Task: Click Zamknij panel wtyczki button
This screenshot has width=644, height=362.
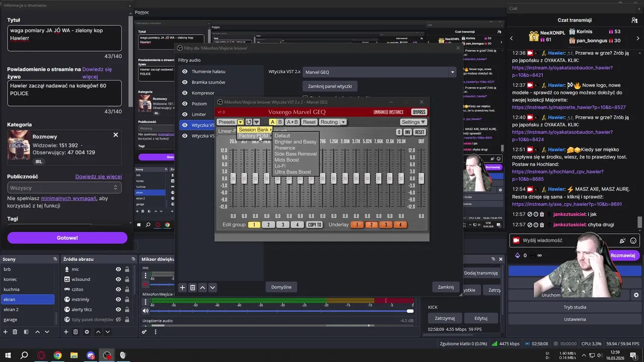Action: [x=330, y=86]
